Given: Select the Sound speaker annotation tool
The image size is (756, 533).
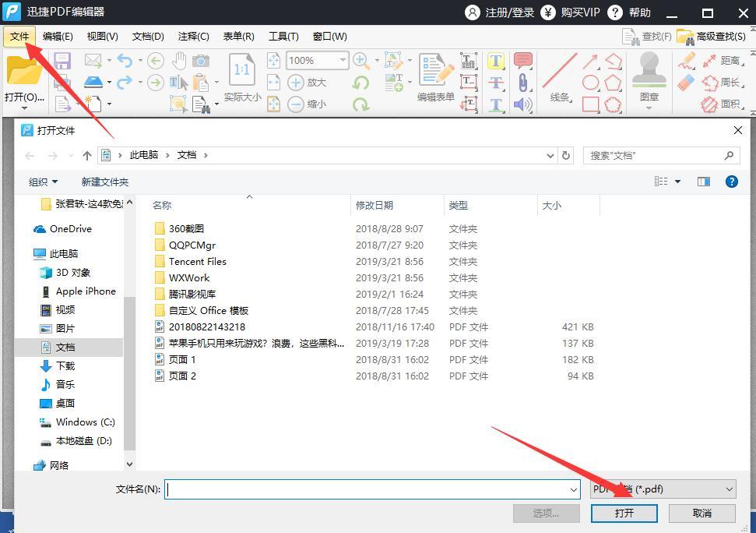Looking at the screenshot, I should [522, 104].
